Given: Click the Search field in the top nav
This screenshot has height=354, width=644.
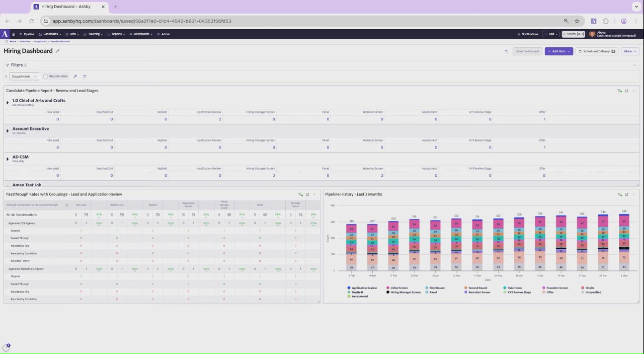Looking at the screenshot, I should [x=573, y=34].
